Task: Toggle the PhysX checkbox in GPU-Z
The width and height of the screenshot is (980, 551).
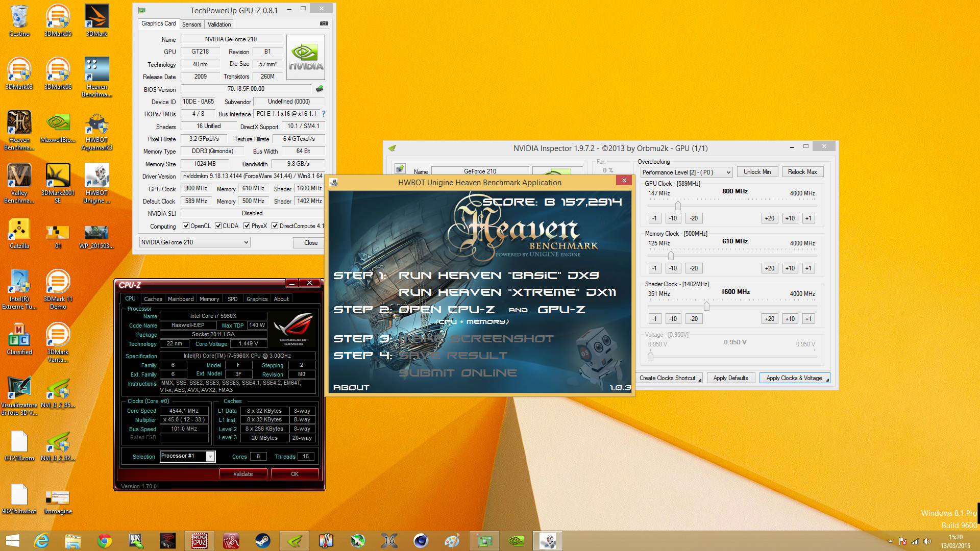Action: coord(247,226)
